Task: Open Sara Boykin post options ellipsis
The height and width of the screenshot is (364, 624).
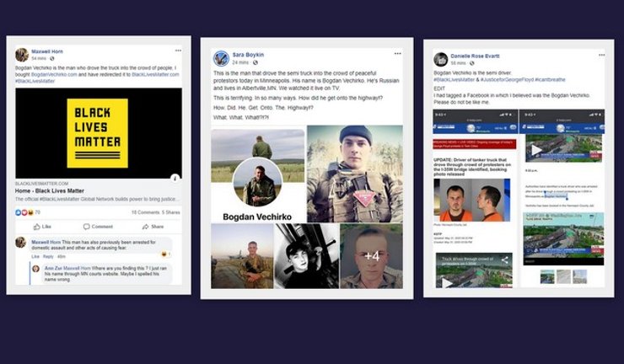Action: coord(397,53)
